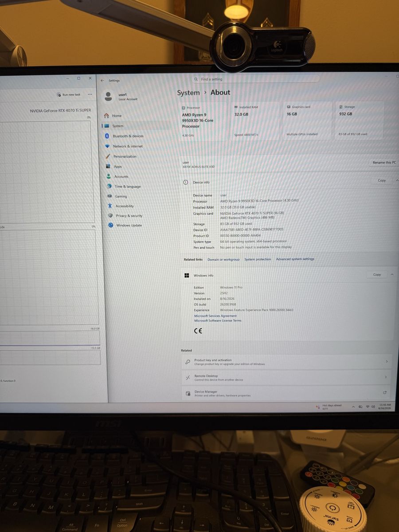Expand Product key and activation chevron
This screenshot has width=399, height=532.
pos(386,361)
